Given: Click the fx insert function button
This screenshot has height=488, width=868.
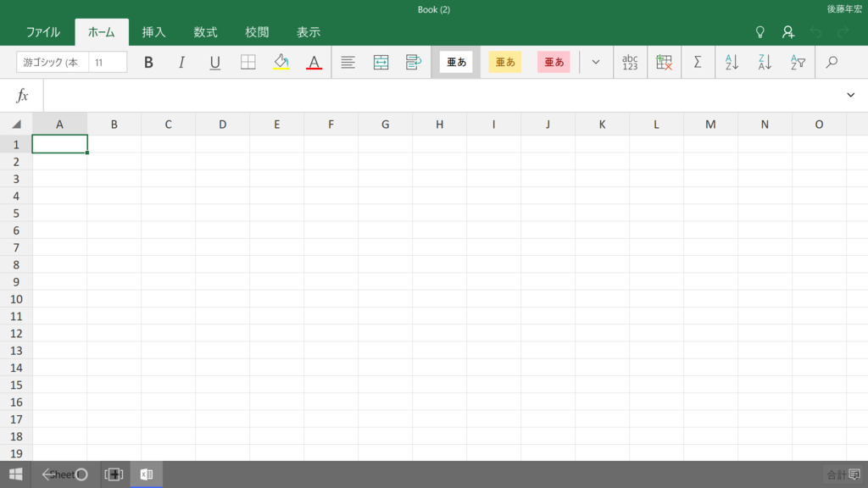Looking at the screenshot, I should point(22,95).
